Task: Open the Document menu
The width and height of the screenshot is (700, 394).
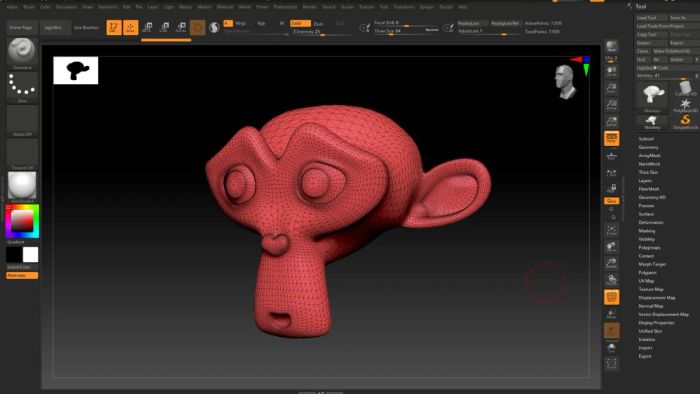Action: tap(66, 7)
